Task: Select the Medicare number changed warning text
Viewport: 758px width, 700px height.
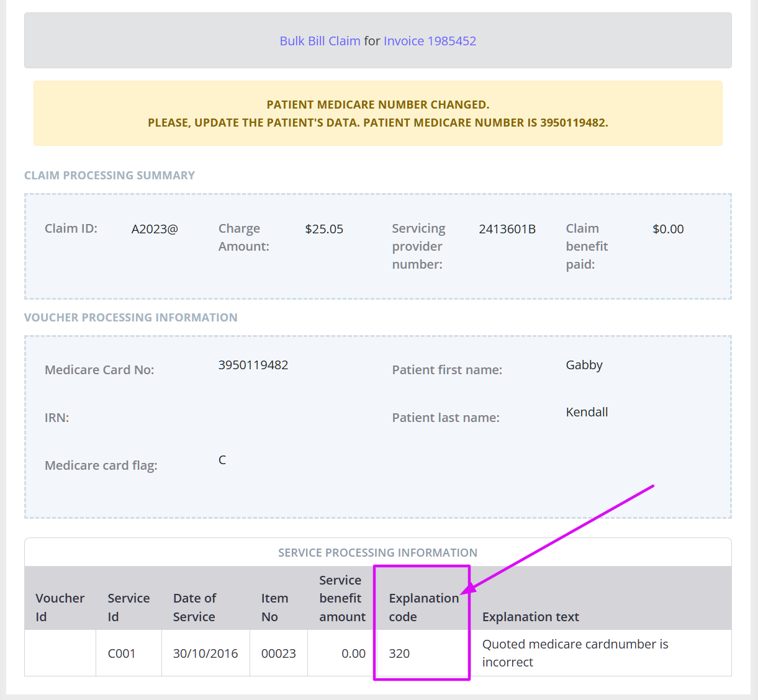Action: click(x=378, y=114)
